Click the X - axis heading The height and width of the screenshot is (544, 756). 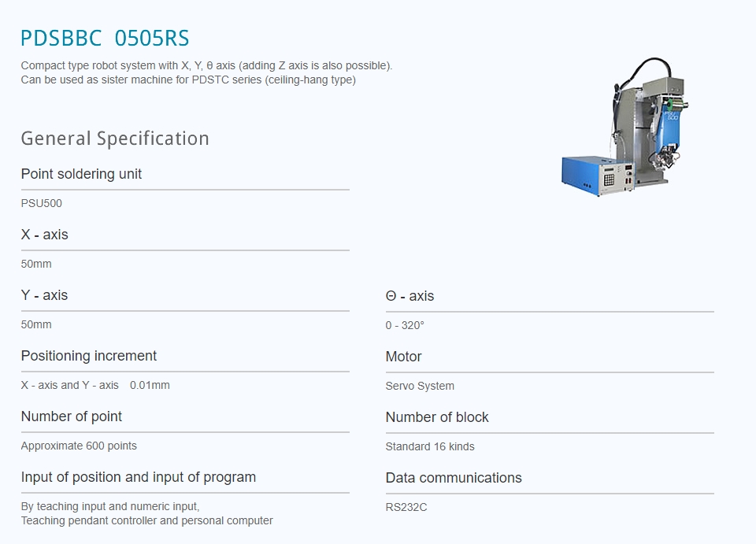(44, 235)
